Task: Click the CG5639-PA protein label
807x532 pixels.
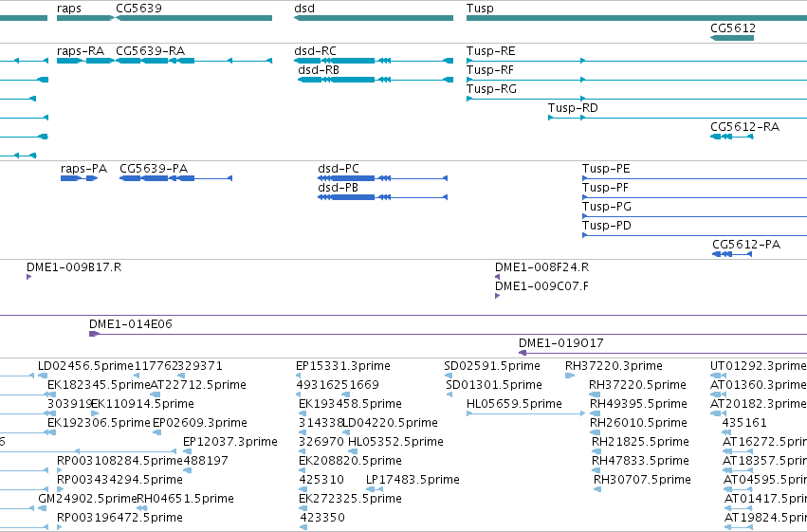Action: [154, 169]
